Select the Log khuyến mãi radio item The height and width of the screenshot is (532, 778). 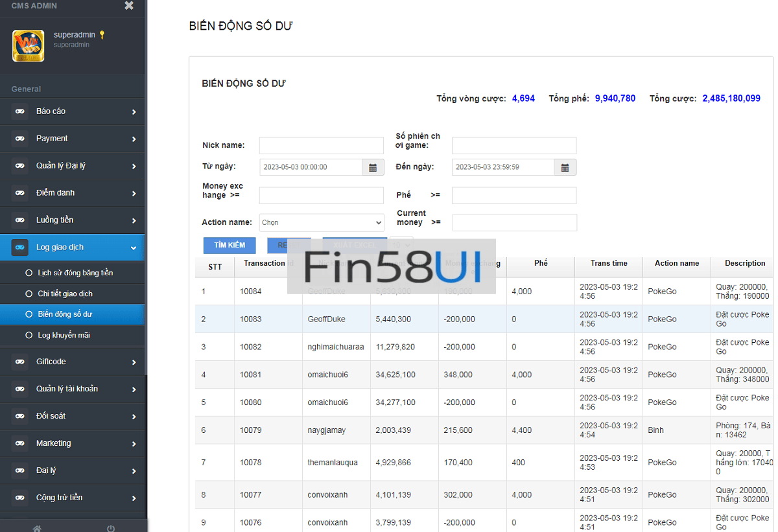point(29,335)
